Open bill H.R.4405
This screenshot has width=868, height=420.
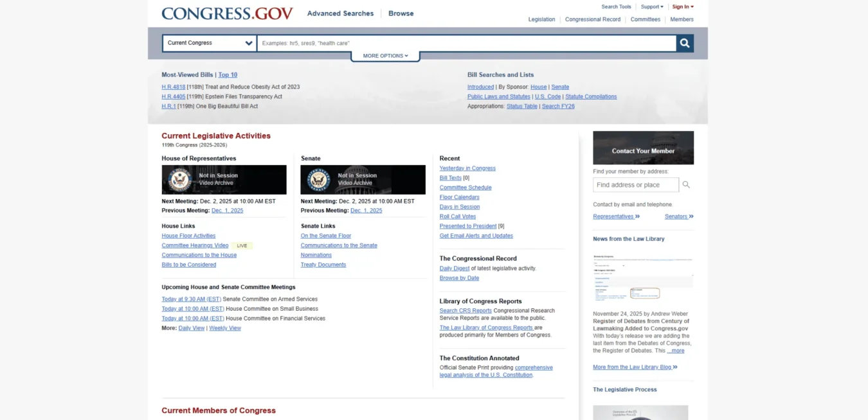point(174,96)
